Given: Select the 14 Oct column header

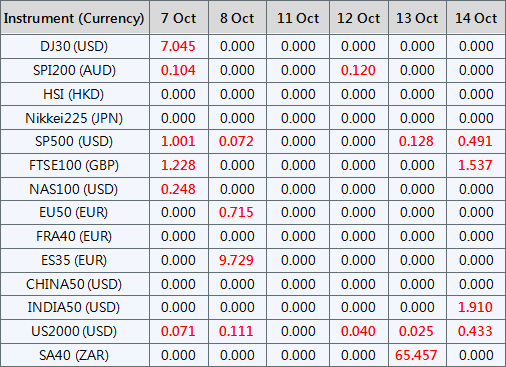Looking at the screenshot, I should pyautogui.click(x=476, y=18).
